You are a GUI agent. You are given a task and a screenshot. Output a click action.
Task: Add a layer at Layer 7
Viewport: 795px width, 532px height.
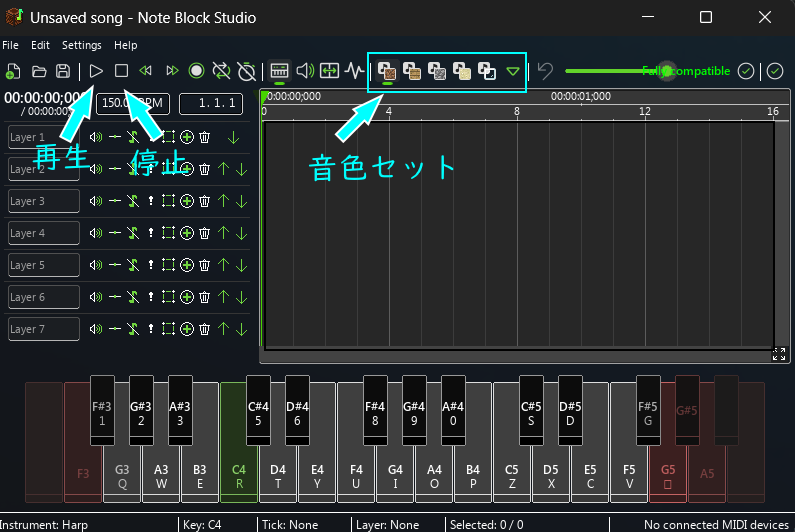click(x=187, y=329)
